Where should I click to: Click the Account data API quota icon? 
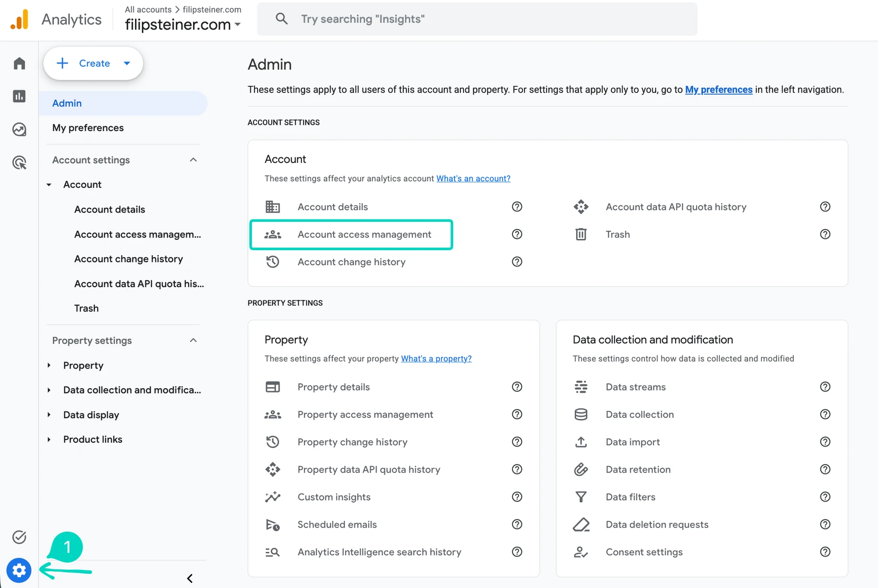coord(581,207)
